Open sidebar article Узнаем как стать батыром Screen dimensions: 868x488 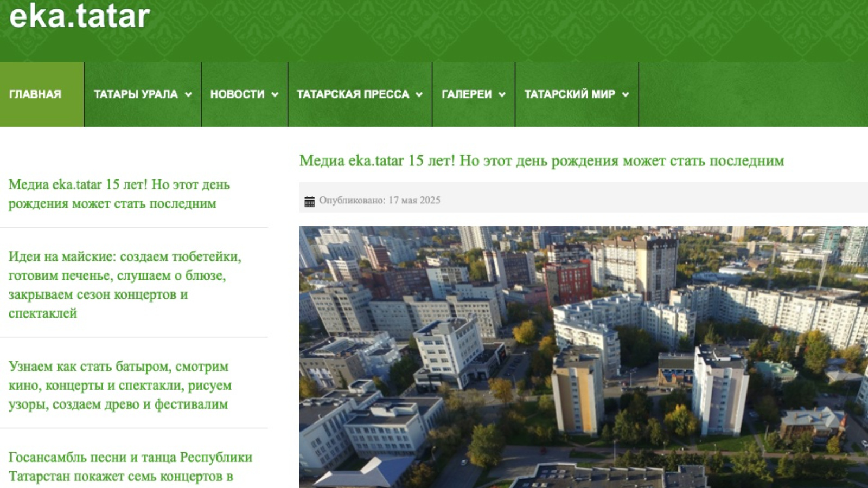coord(119,386)
